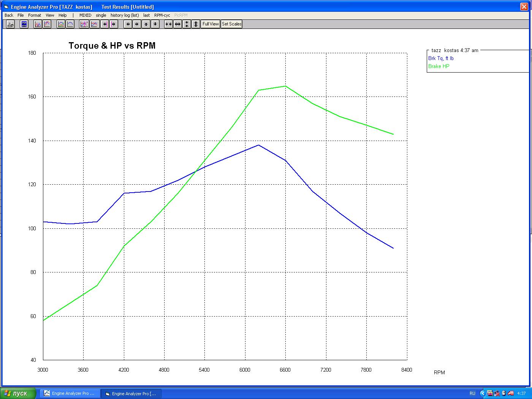This screenshot has height=399, width=532.
Task: Move cursor line right icon
Action: pos(114,24)
